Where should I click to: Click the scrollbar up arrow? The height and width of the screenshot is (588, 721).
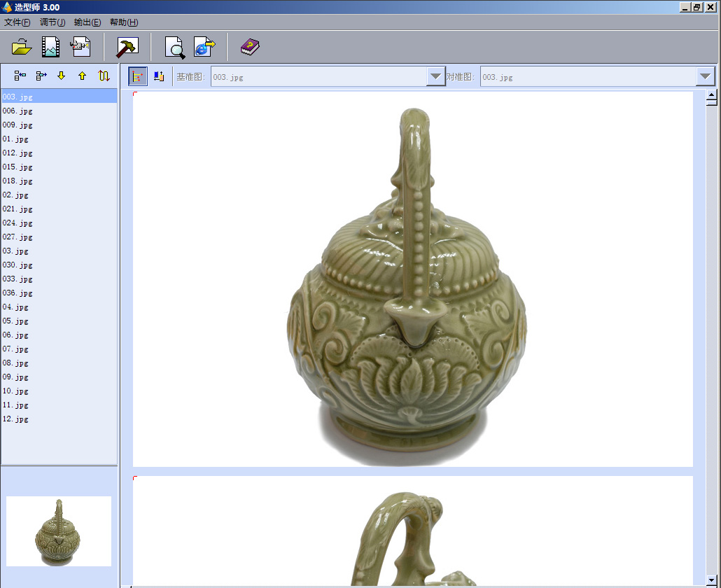point(711,95)
